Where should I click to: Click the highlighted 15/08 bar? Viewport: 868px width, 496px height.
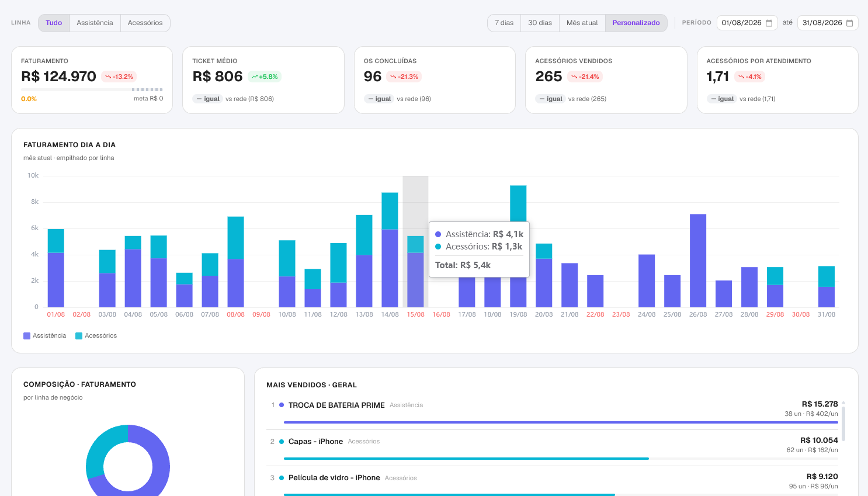415,272
